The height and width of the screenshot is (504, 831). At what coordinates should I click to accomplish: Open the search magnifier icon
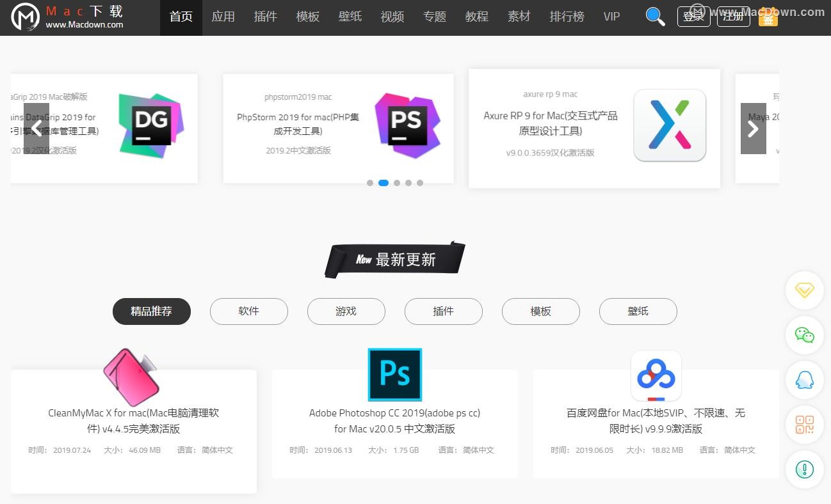(655, 17)
